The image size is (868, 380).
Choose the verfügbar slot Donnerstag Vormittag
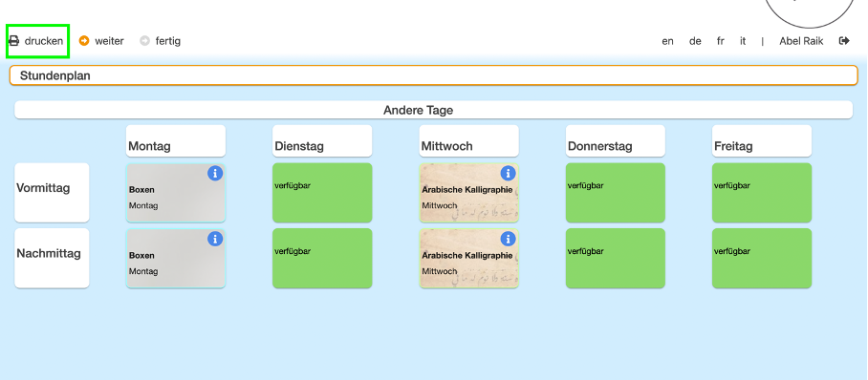[616, 193]
